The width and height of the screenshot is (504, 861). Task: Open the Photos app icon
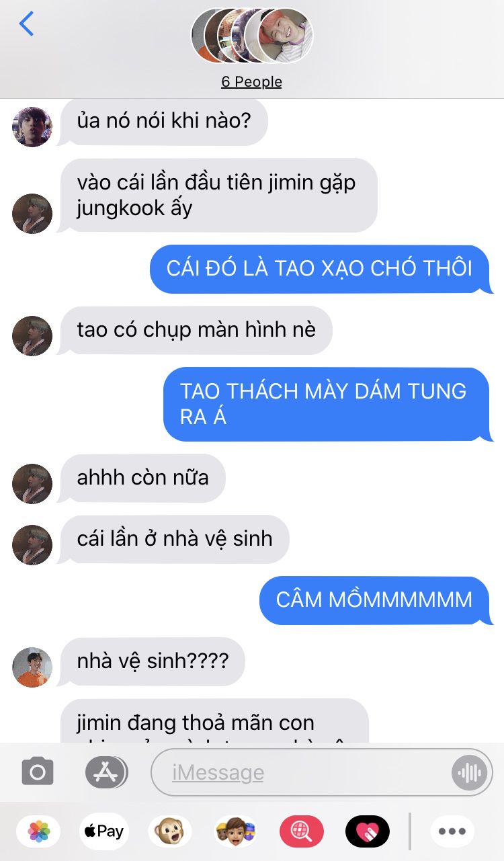[x=39, y=831]
